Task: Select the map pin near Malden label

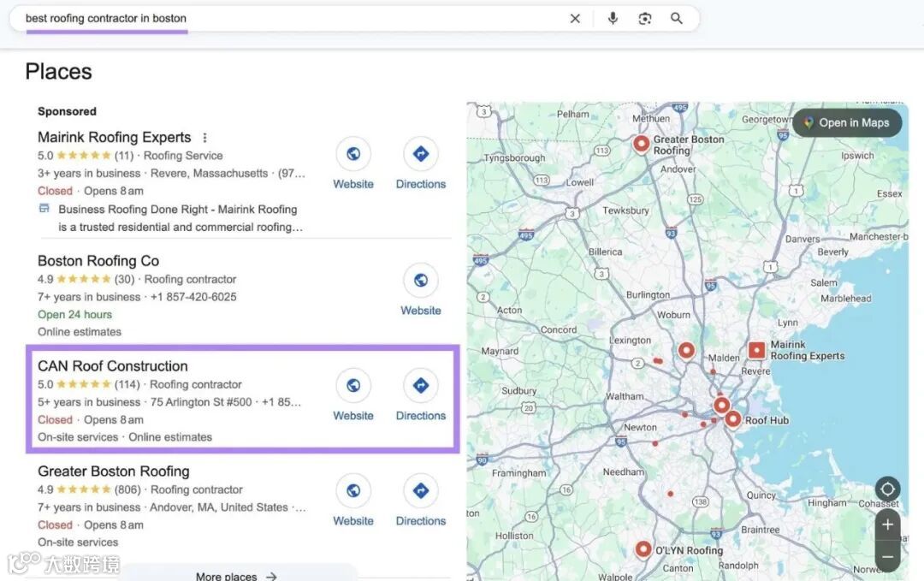Action: coord(686,351)
